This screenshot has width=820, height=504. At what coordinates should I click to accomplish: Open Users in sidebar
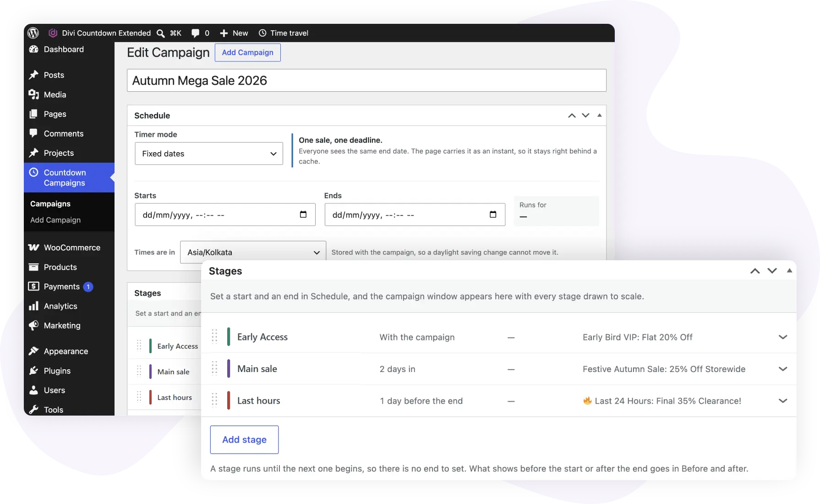pyautogui.click(x=69, y=390)
